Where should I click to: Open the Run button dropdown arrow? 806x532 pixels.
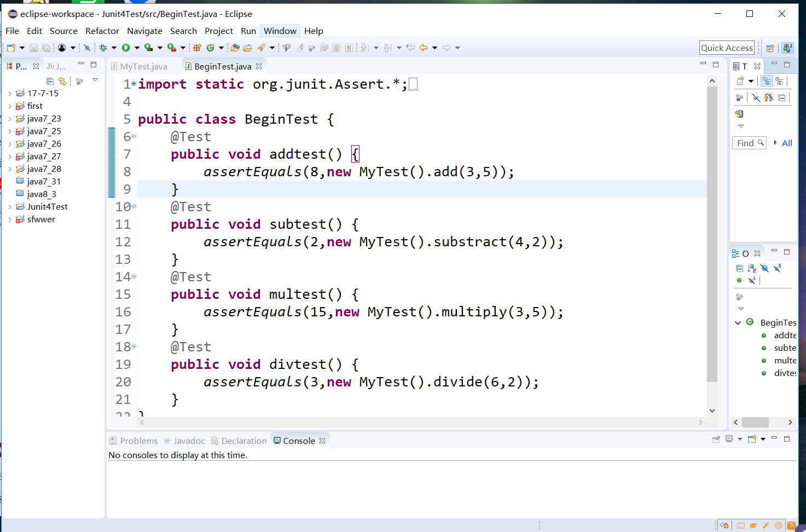(137, 48)
